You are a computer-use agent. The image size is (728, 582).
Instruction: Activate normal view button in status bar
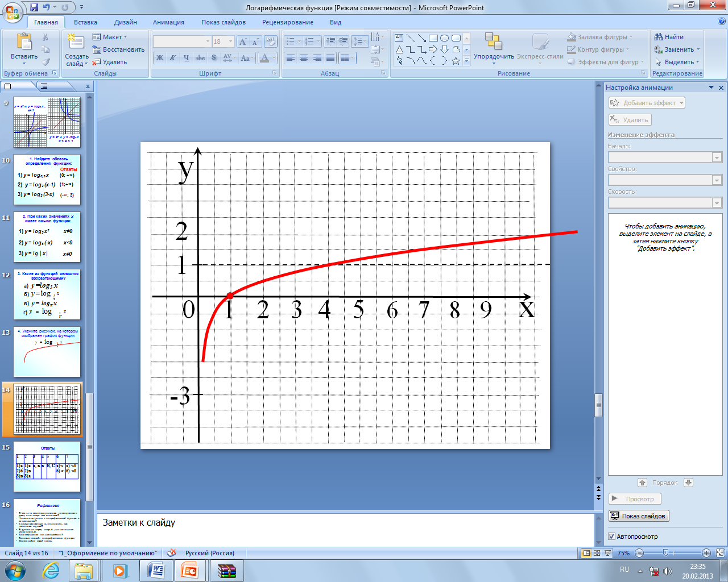pyautogui.click(x=586, y=553)
